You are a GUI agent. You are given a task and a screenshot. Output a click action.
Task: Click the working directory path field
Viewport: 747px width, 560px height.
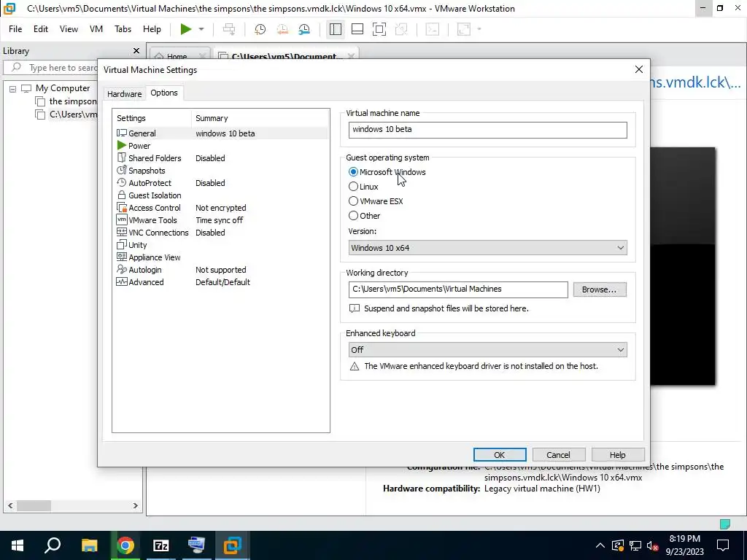click(458, 289)
